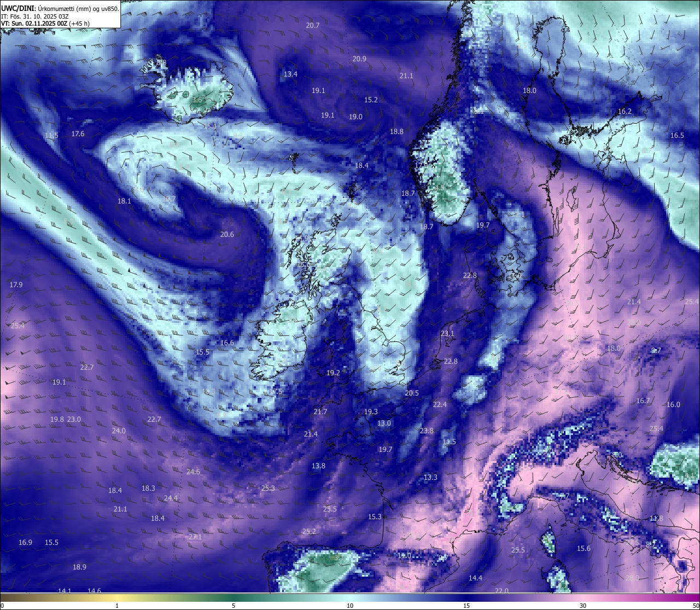Click the 24.4 value label

pyautogui.click(x=171, y=498)
